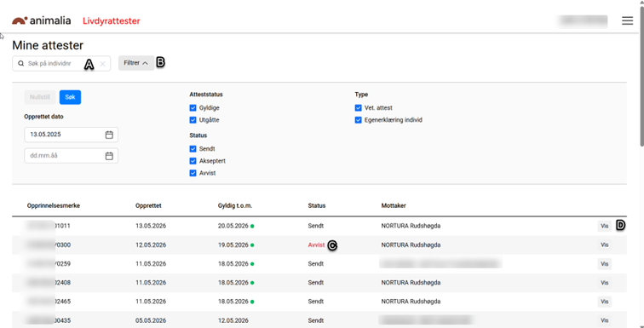Toggle the Sendt status checkbox
The height and width of the screenshot is (328, 644).
pos(193,149)
